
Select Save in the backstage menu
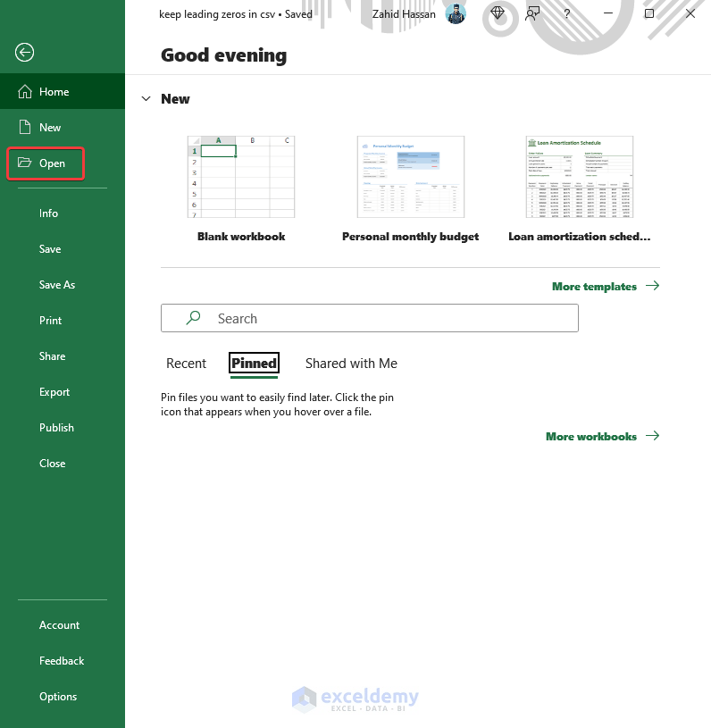click(x=50, y=249)
